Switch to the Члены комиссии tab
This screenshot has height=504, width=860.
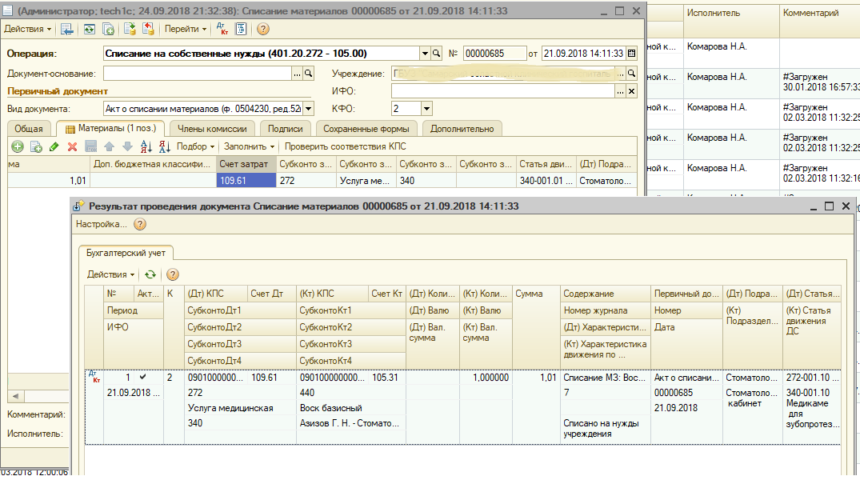click(x=213, y=129)
